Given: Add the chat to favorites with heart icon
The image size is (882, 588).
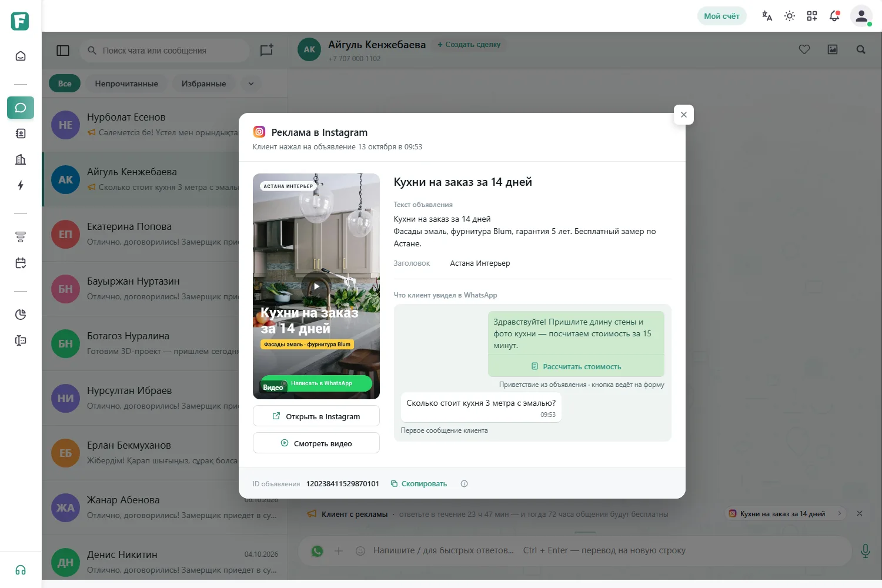Looking at the screenshot, I should (804, 49).
